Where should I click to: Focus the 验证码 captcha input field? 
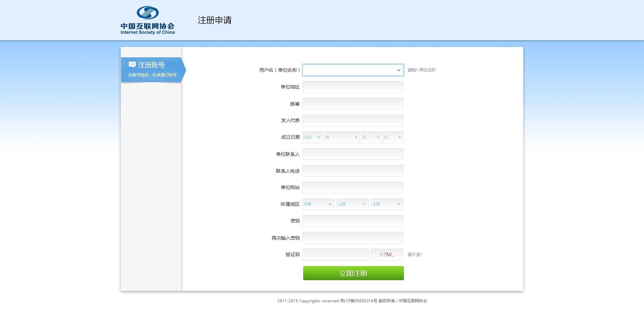336,254
